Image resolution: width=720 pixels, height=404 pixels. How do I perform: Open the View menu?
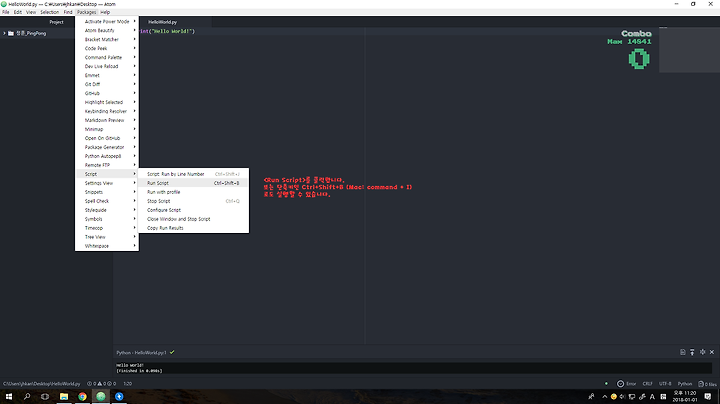[x=31, y=12]
